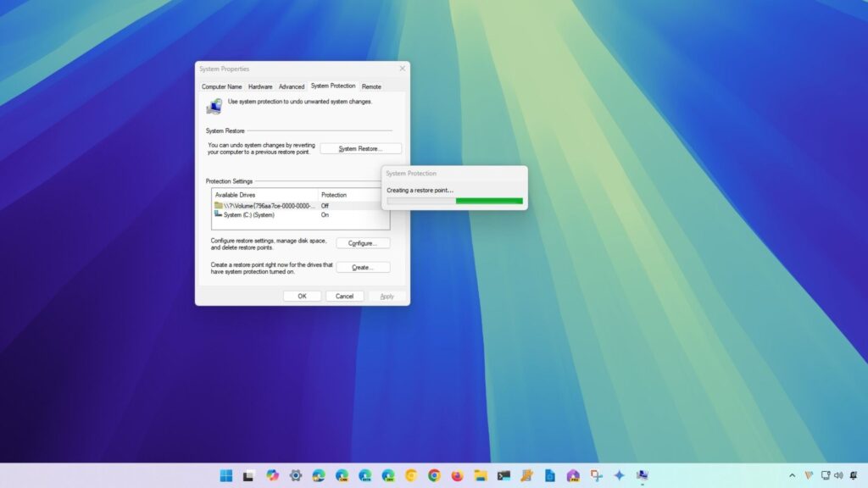Screen dimensions: 868x488
Task: Open the notification bell in the tray
Action: click(852, 475)
